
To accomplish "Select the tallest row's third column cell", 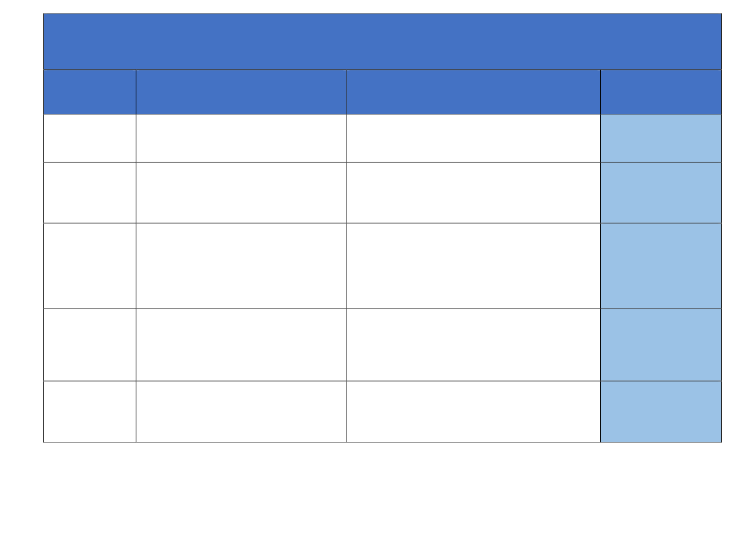I will tap(473, 266).
